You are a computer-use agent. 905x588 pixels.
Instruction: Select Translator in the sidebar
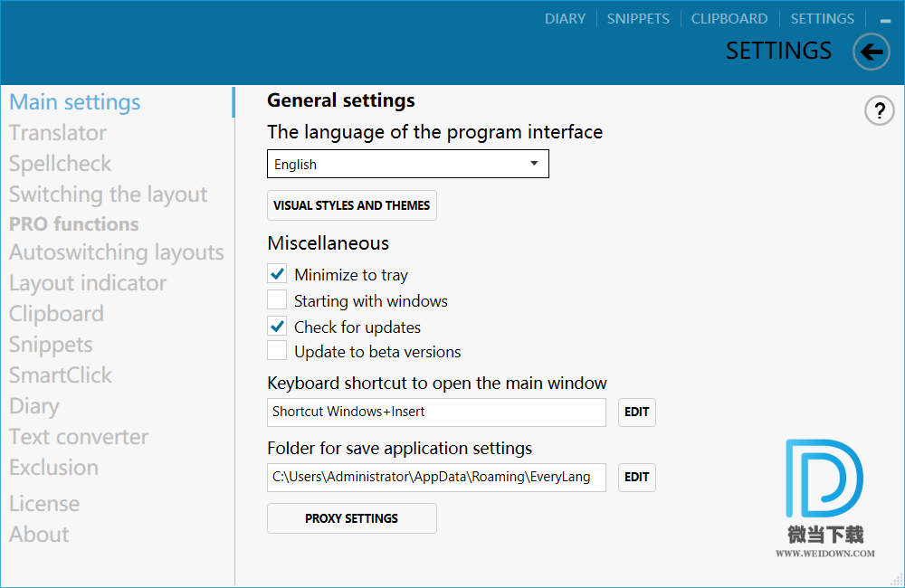click(58, 133)
